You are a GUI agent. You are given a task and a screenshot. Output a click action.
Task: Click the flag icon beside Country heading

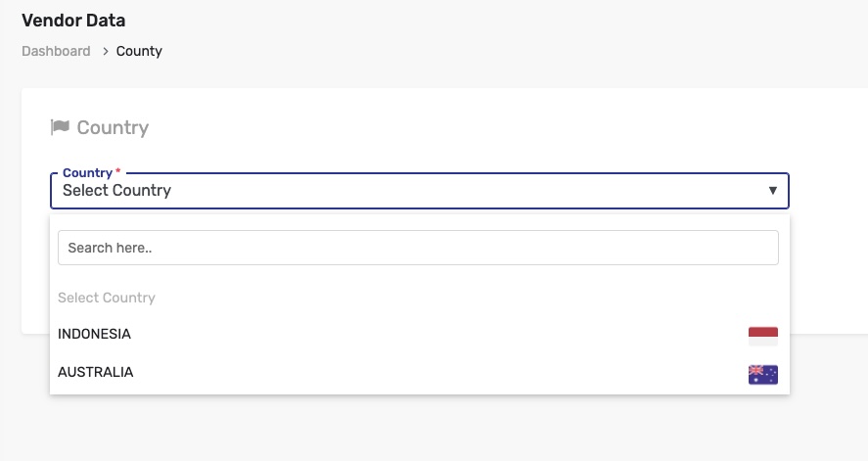tap(60, 127)
